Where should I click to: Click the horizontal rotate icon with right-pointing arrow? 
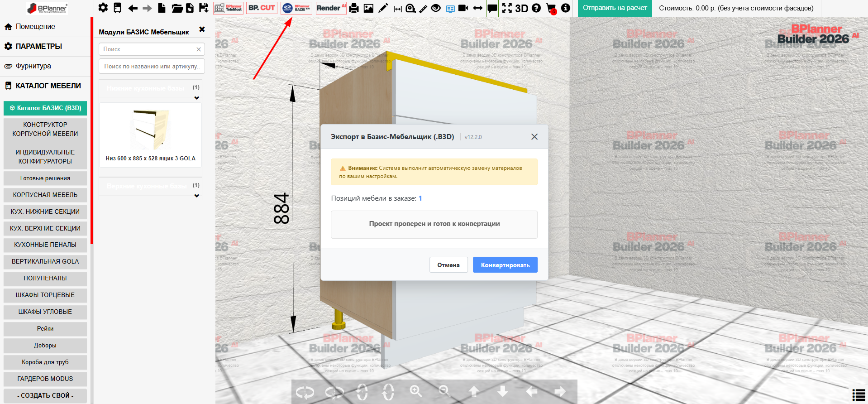(334, 391)
